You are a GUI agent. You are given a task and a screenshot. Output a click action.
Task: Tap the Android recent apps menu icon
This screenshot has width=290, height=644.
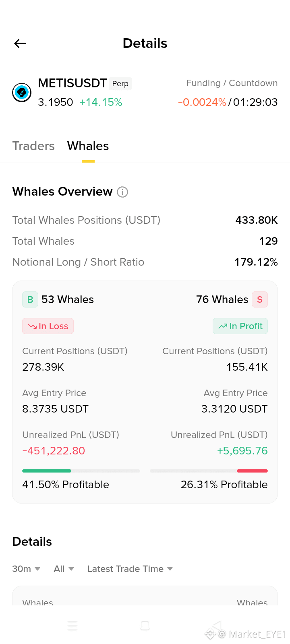(72, 625)
